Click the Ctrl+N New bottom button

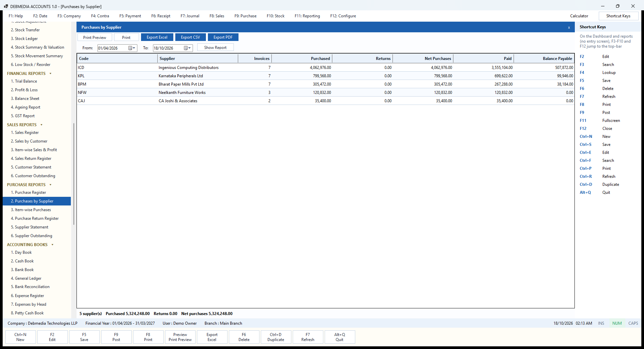pos(20,337)
